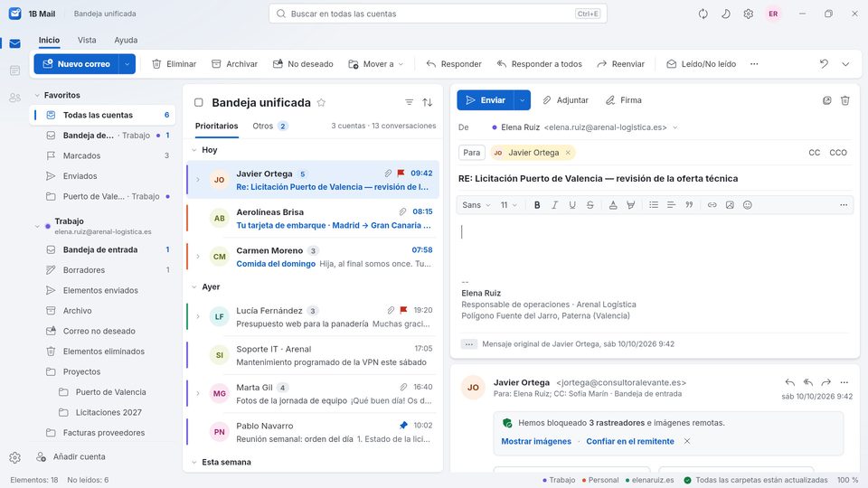Open Nuevo correo dropdown arrow
The width and height of the screenshot is (868, 488).
pyautogui.click(x=127, y=64)
